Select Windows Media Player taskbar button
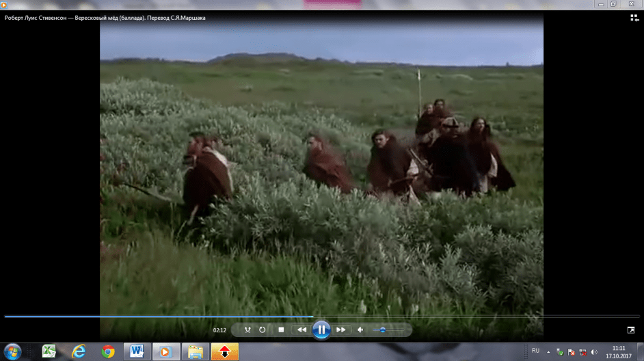The width and height of the screenshot is (644, 361). (166, 351)
